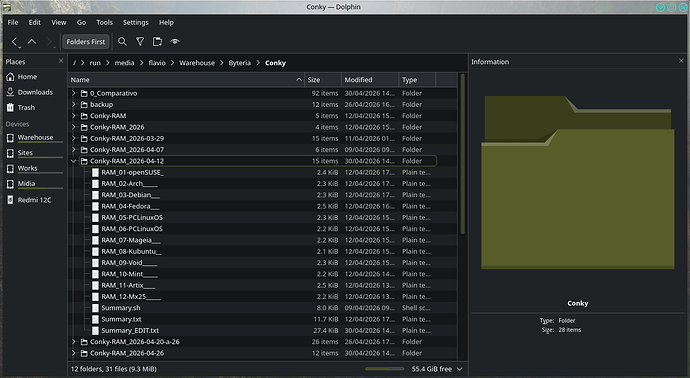690x378 pixels.
Task: Select file RAM_07-Mageia icon
Action: click(x=95, y=240)
